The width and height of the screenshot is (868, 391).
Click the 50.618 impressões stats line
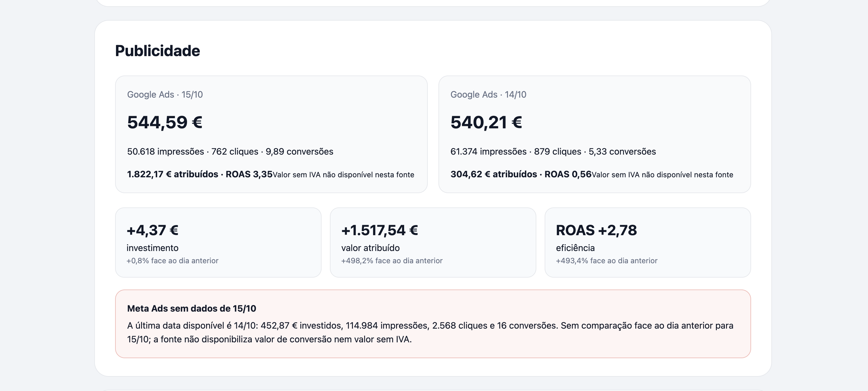click(230, 151)
